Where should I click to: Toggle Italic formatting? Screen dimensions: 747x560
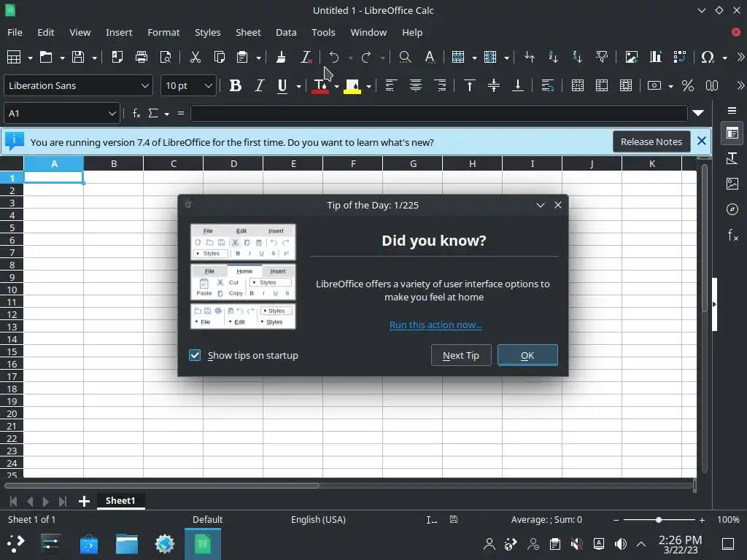click(x=259, y=86)
